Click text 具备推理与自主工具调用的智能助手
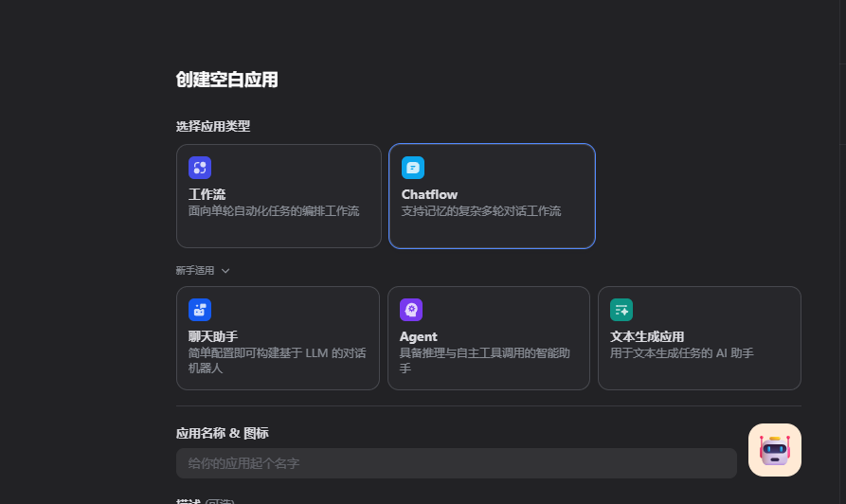This screenshot has height=504, width=846. click(x=484, y=360)
